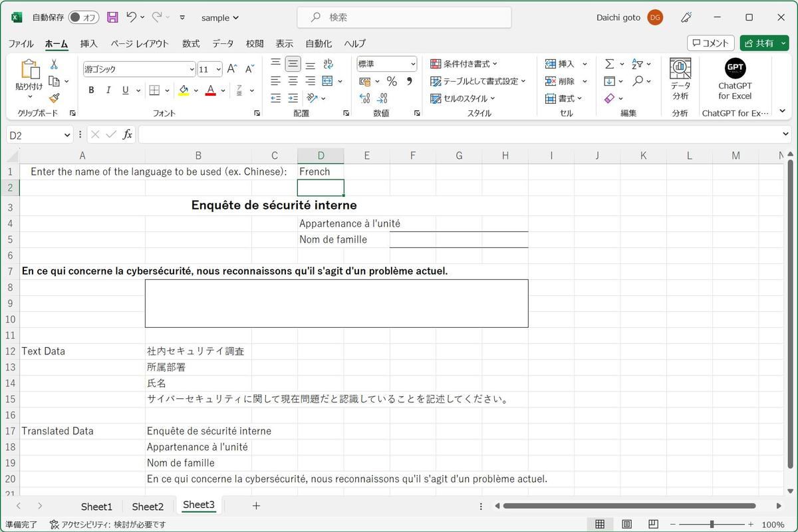Open Sheet1 worksheet tab

point(97,506)
